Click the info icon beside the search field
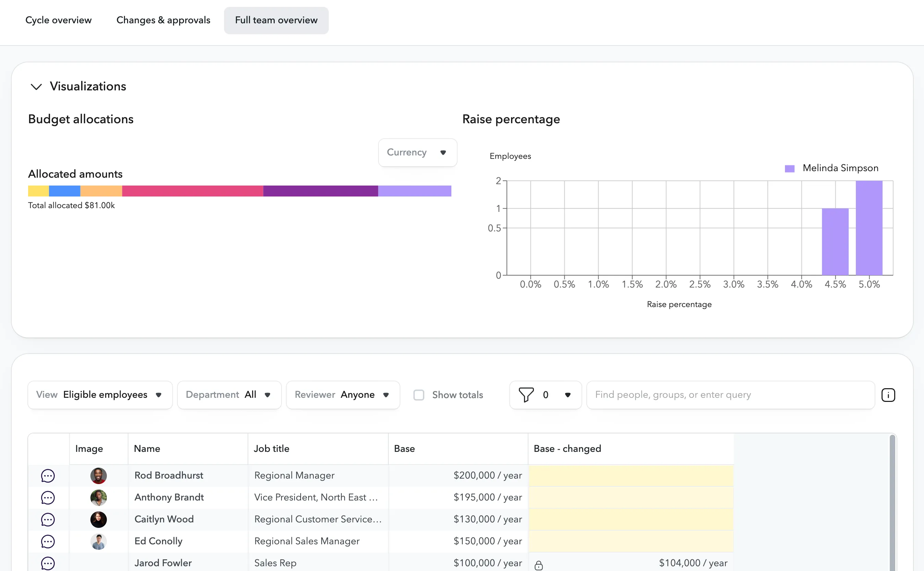 click(x=888, y=395)
